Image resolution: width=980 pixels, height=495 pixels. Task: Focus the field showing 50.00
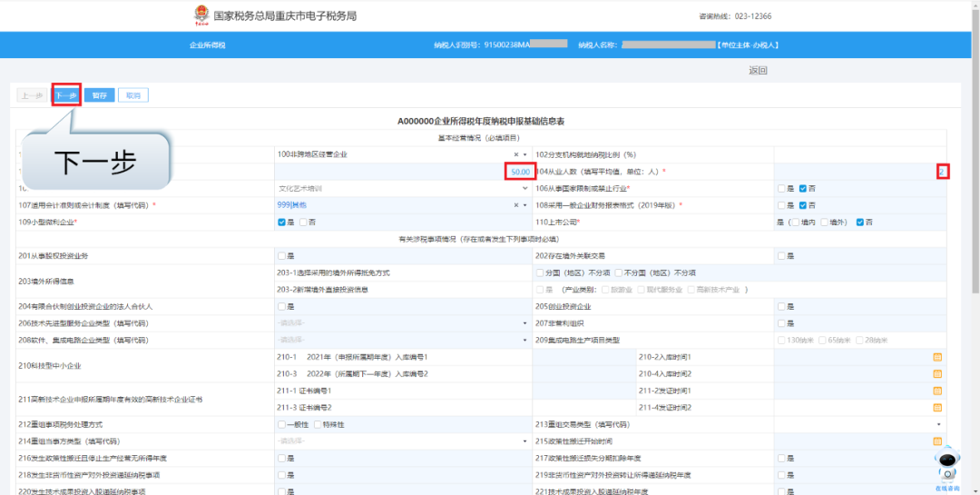403,172
